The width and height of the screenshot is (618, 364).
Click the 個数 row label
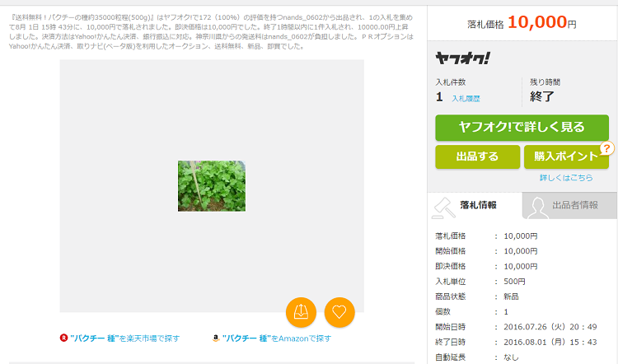click(x=443, y=311)
